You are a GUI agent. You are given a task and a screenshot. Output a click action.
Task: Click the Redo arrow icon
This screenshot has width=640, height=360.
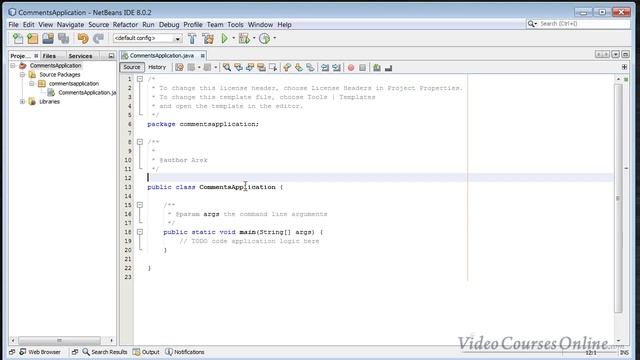[x=98, y=38]
